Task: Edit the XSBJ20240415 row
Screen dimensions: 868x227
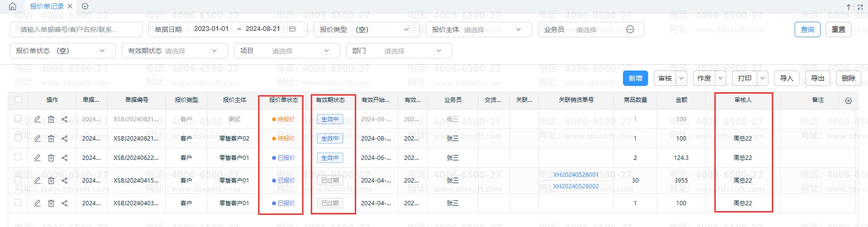Action: coord(37,180)
